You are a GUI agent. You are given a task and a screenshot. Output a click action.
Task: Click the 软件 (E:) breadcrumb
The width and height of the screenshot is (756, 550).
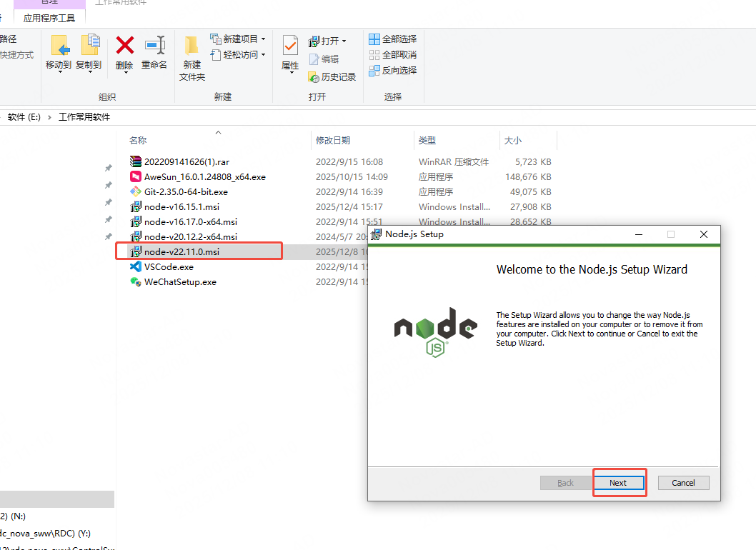[x=24, y=117]
